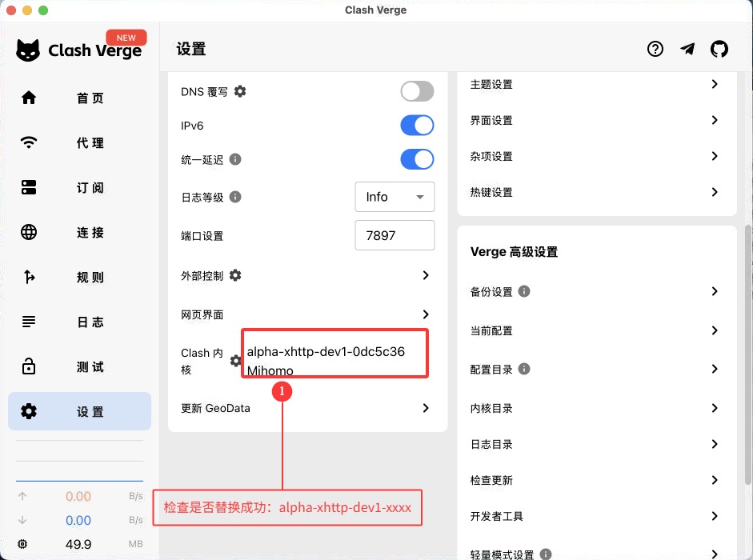Open 开发者工具 entry
The height and width of the screenshot is (560, 753).
tap(597, 516)
